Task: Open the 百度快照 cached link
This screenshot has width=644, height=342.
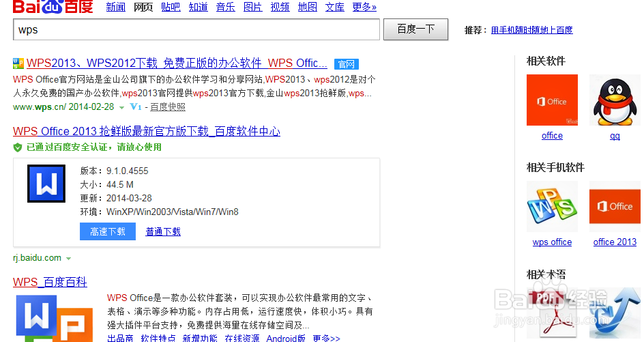Action: coord(168,107)
